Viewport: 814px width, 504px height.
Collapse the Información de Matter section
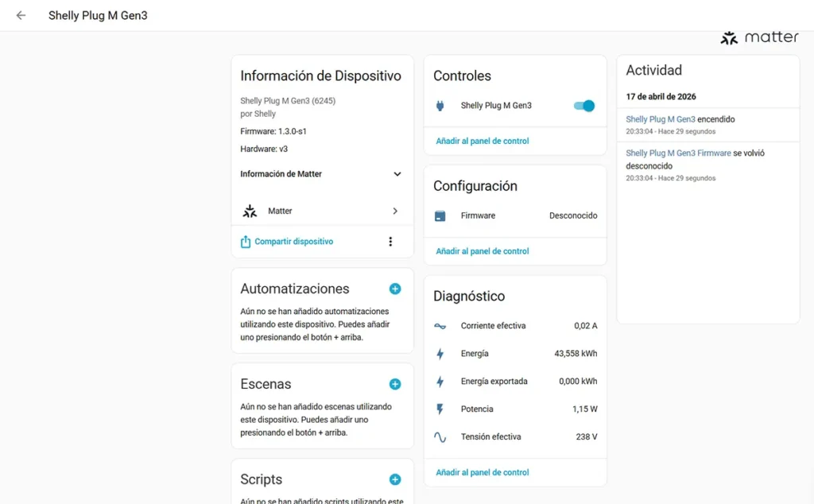(x=397, y=174)
